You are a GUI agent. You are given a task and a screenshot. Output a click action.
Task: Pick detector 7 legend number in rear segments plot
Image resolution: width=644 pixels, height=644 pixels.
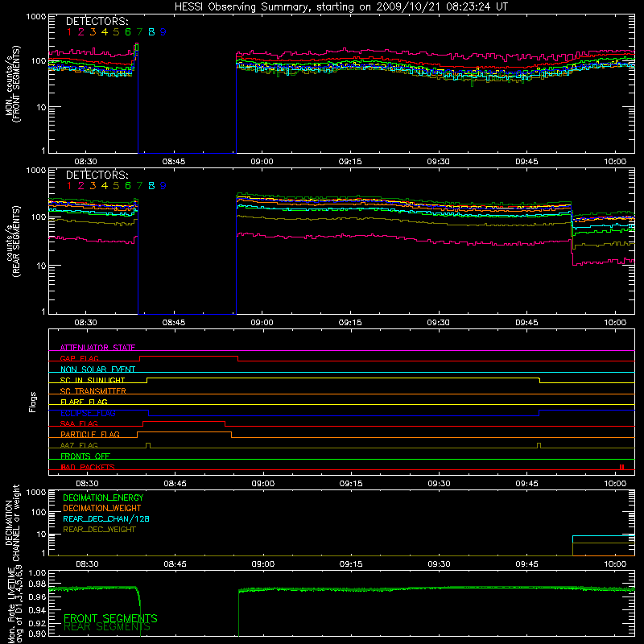(x=139, y=186)
